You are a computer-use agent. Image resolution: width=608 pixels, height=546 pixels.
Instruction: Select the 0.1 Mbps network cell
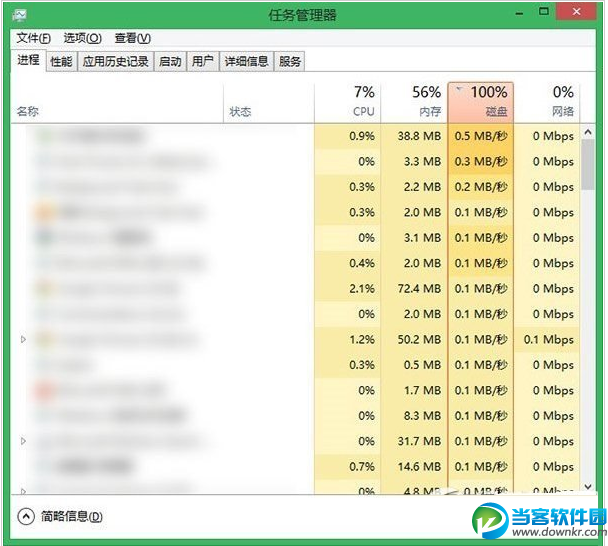coord(547,339)
